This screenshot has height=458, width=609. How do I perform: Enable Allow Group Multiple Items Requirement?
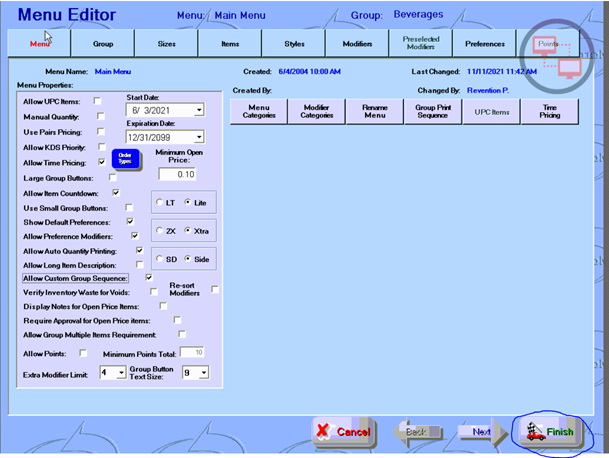(x=182, y=334)
